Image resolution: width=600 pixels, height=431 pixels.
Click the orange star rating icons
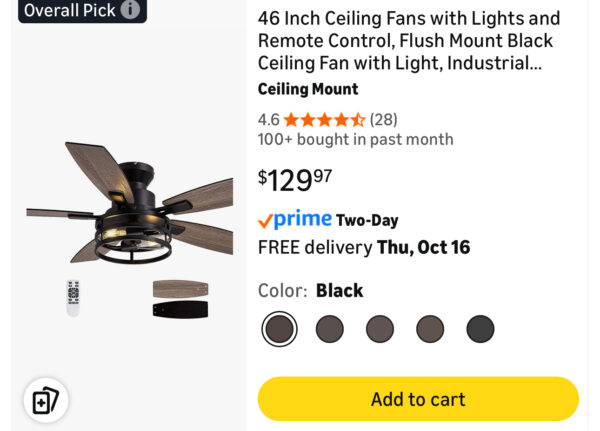[324, 119]
